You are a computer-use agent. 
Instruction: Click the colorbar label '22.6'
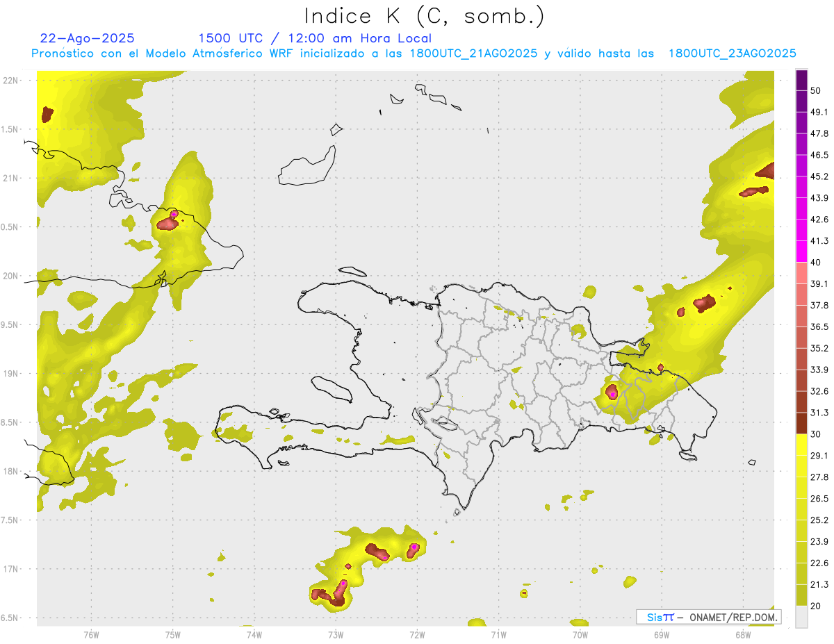point(819,563)
